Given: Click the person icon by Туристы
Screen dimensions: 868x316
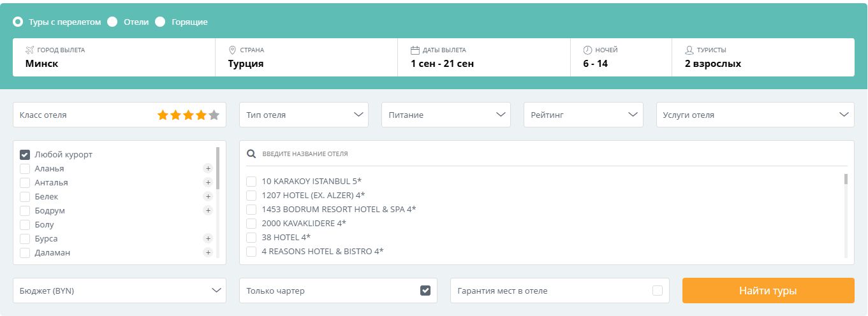Looking at the screenshot, I should pyautogui.click(x=689, y=50).
